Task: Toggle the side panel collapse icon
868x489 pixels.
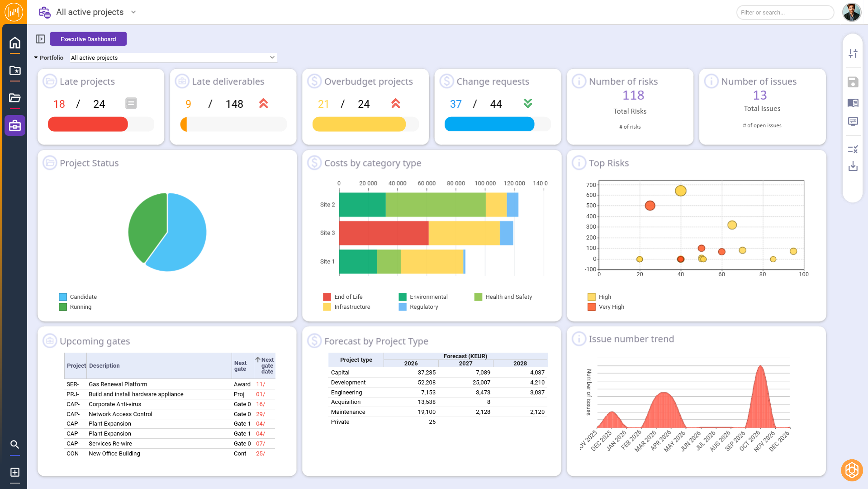Action: 40,39
